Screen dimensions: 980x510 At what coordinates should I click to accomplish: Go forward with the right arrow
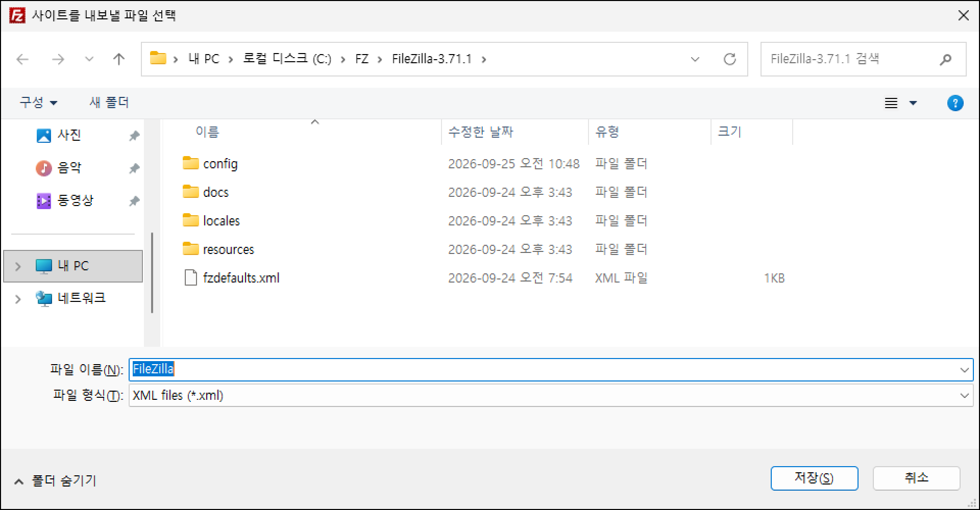coord(58,59)
